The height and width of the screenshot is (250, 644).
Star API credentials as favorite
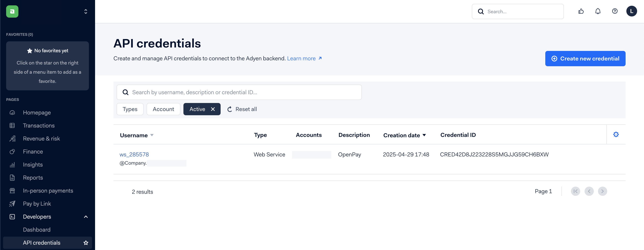[86, 243]
